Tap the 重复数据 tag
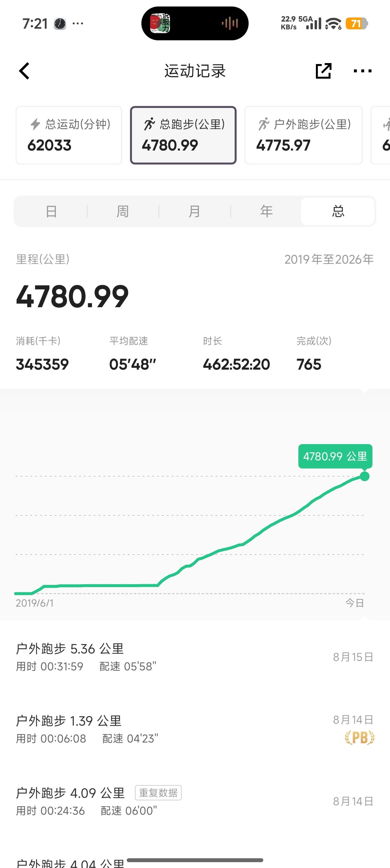This screenshot has width=390, height=868. [158, 793]
